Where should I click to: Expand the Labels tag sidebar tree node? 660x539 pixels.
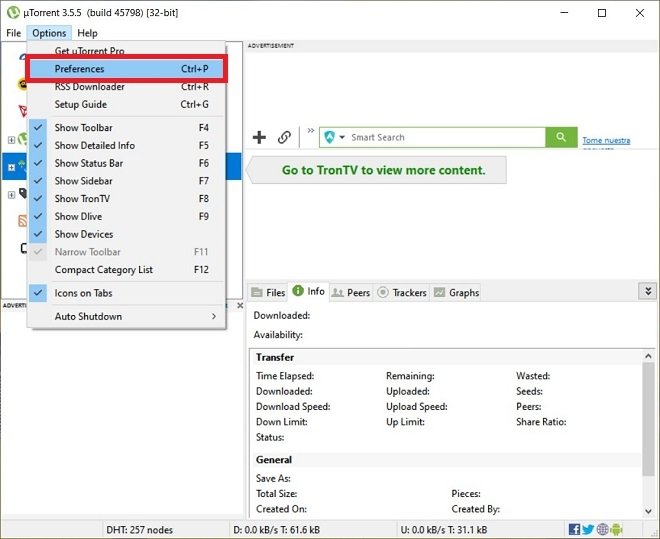[x=12, y=195]
